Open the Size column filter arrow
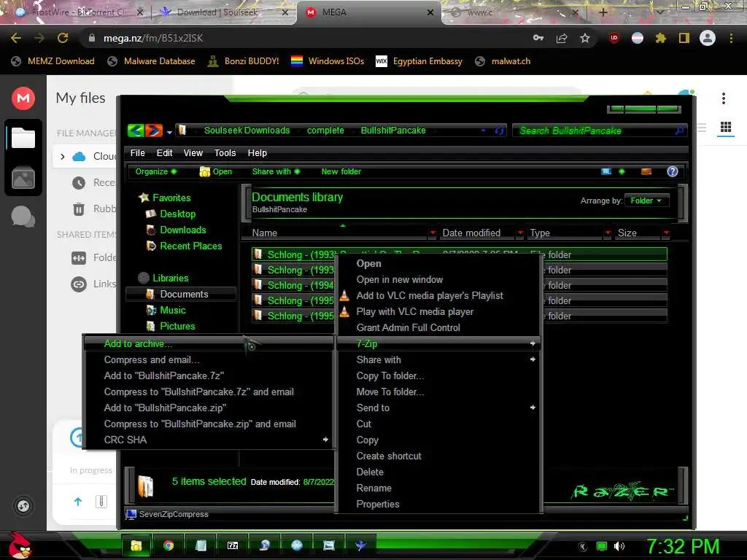Viewport: 747px width, 560px height. (666, 233)
